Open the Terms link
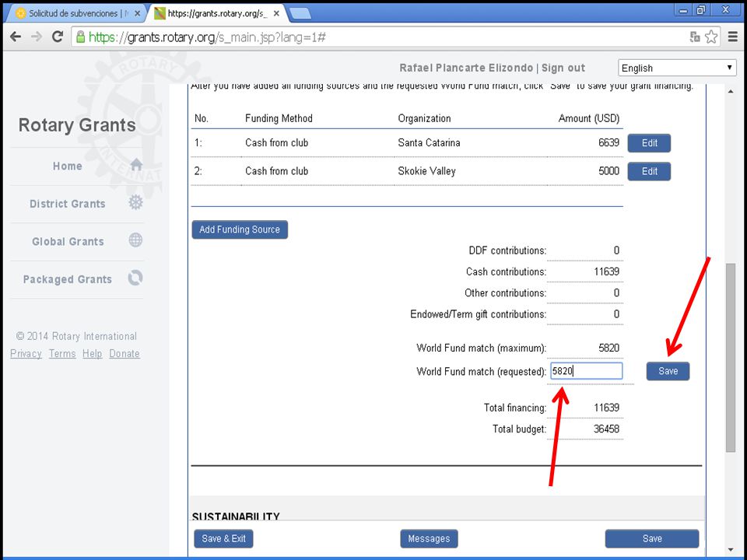747x560 pixels. pos(62,354)
